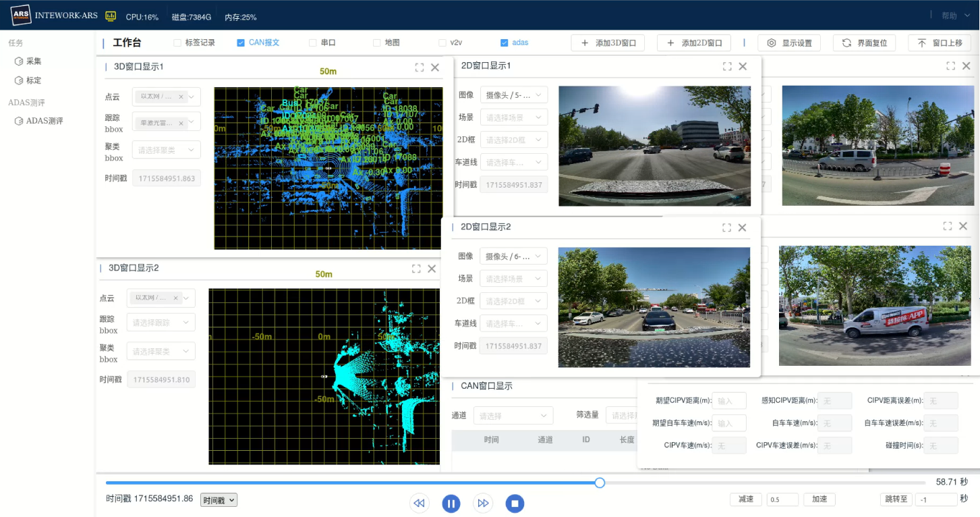Click the system monitor icon beside CPU
This screenshot has width=980, height=517.
click(x=111, y=16)
